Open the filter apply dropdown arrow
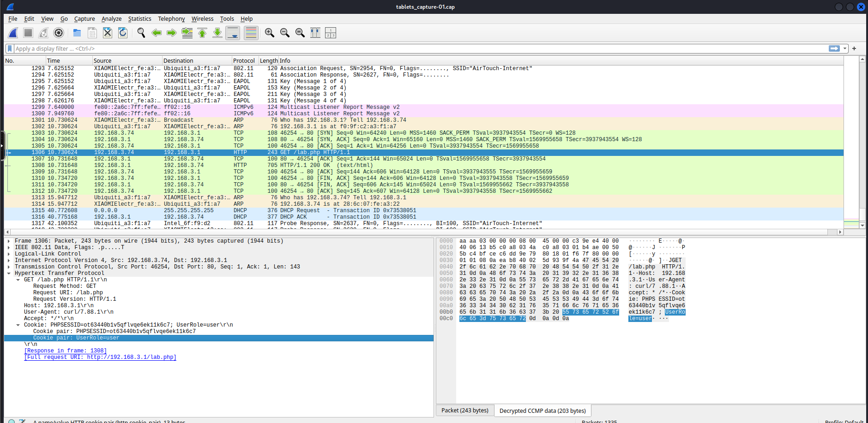The image size is (868, 423). [x=845, y=48]
